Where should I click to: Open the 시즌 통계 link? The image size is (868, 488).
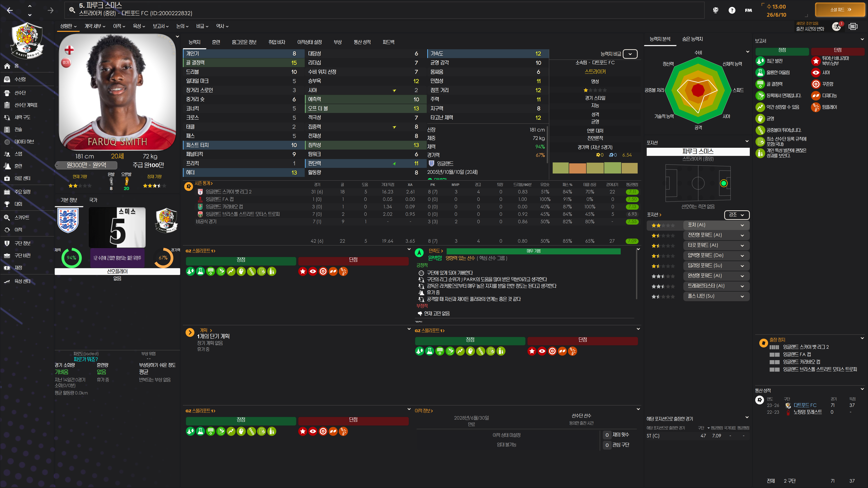pyautogui.click(x=203, y=183)
